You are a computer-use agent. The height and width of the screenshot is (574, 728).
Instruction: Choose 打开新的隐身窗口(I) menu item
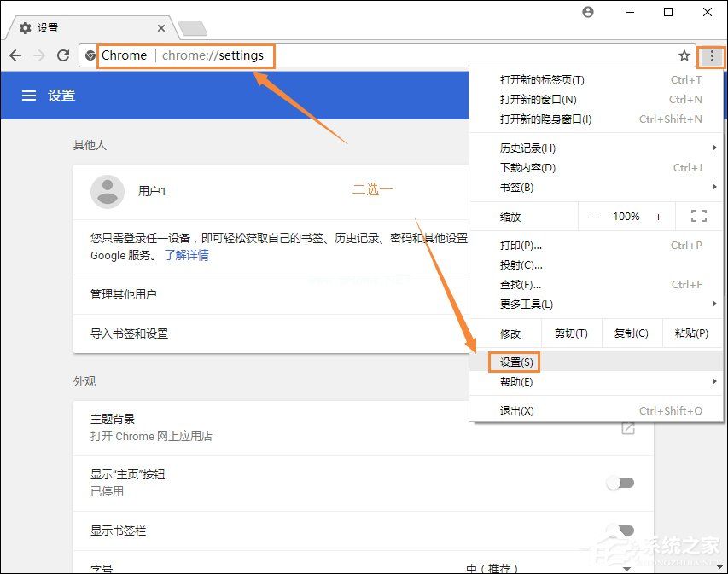click(545, 119)
